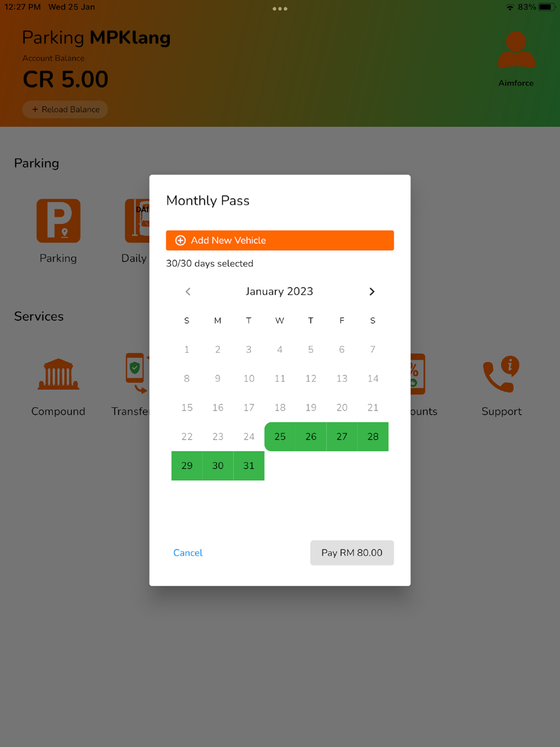Image resolution: width=560 pixels, height=747 pixels.
Task: Select January 28 on the calendar
Action: 373,437
